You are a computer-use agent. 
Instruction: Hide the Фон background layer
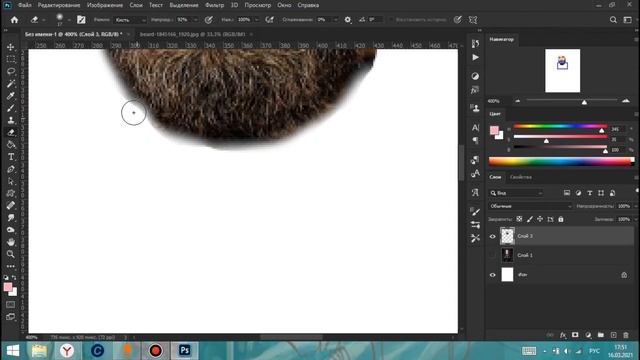[x=493, y=275]
